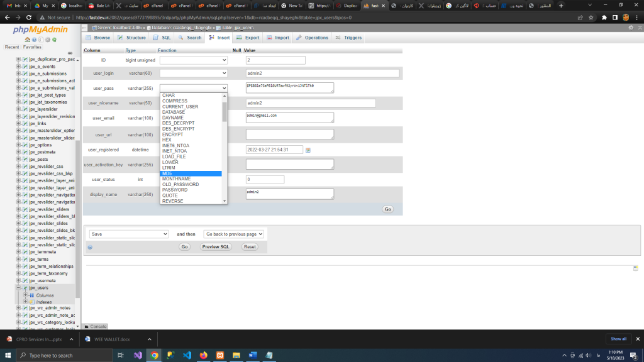This screenshot has height=362, width=644.
Task: Select MD5 from the function list
Action: click(191, 173)
